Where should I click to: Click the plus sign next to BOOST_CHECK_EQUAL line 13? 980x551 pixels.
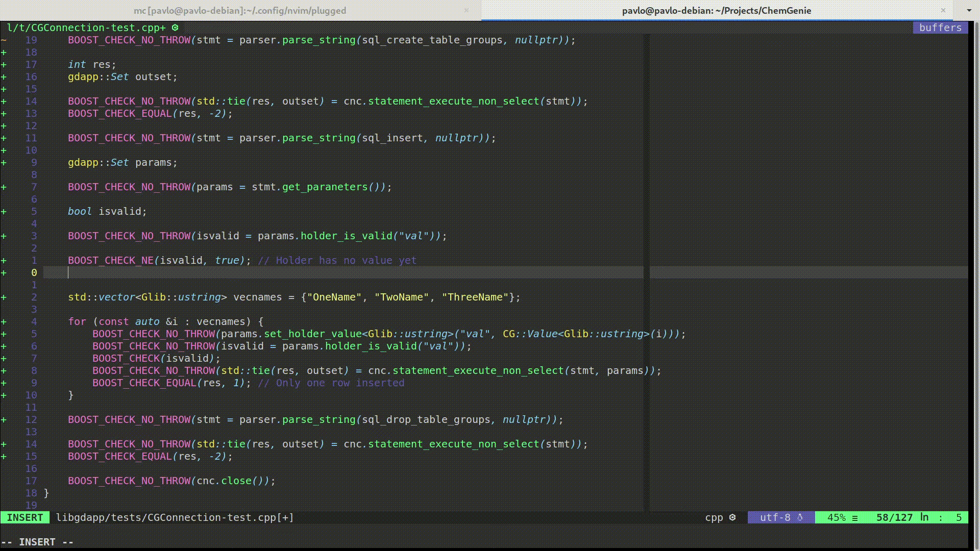pyautogui.click(x=4, y=113)
